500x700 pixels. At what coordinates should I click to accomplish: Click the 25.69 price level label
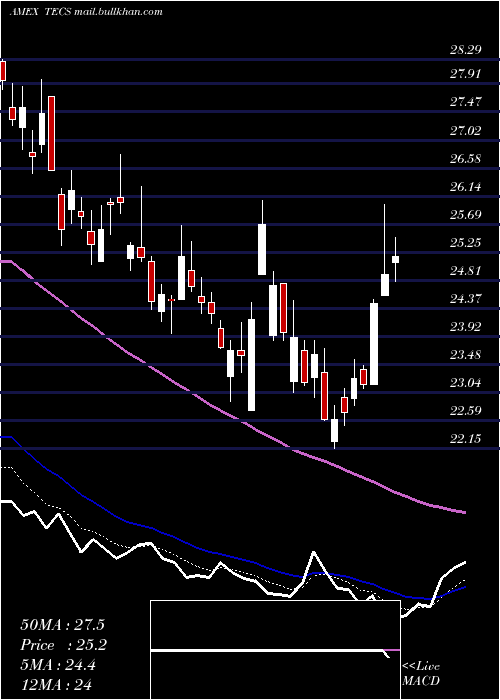(466, 215)
